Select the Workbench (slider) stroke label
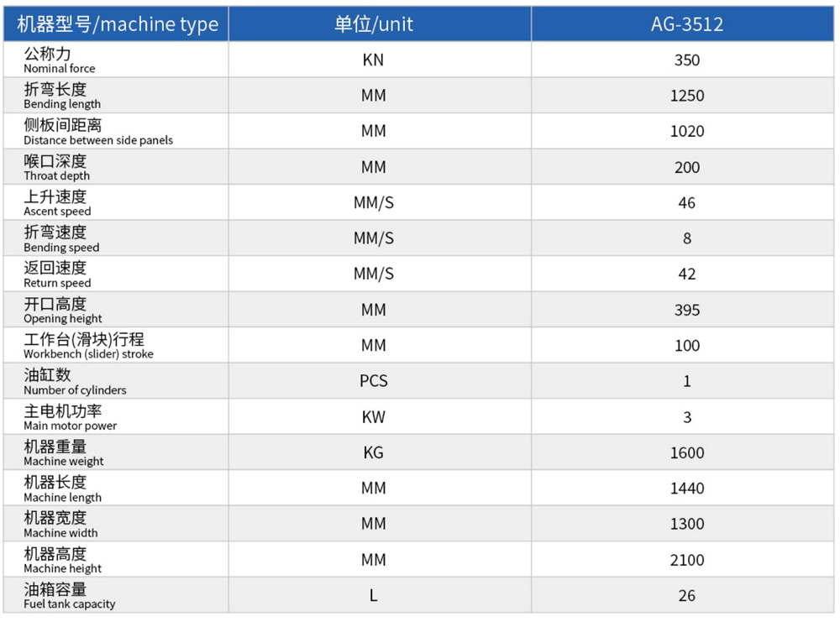840x622 pixels. (88, 346)
